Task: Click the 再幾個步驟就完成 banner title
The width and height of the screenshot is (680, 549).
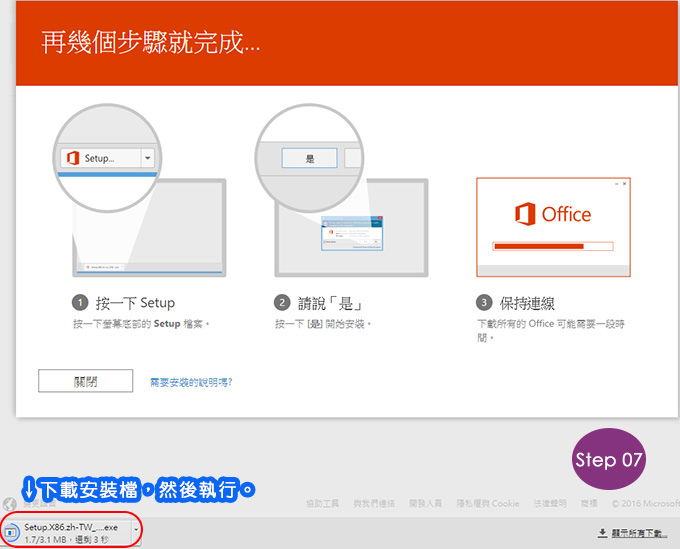Action: 151,42
